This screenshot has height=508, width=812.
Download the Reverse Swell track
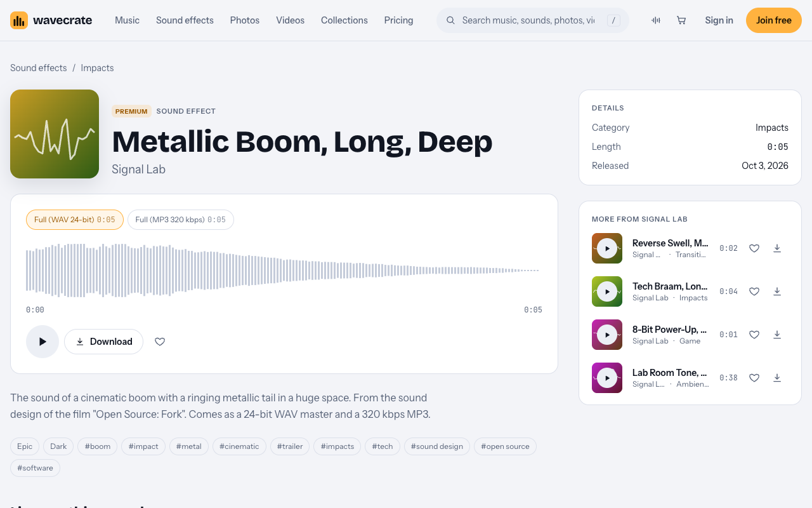point(777,248)
